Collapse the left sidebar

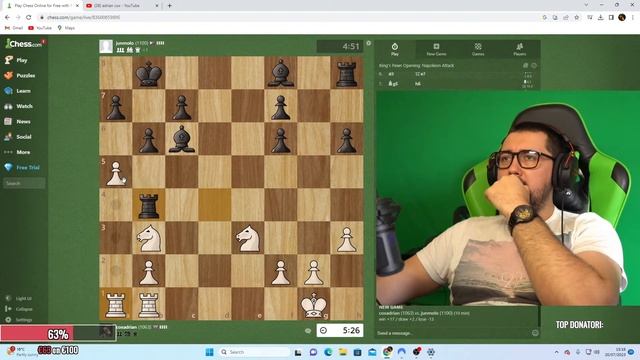(x=19, y=309)
